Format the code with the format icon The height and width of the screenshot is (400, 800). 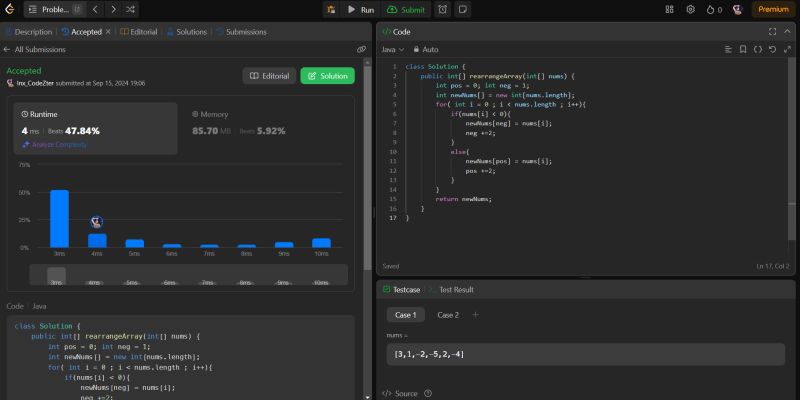point(728,49)
